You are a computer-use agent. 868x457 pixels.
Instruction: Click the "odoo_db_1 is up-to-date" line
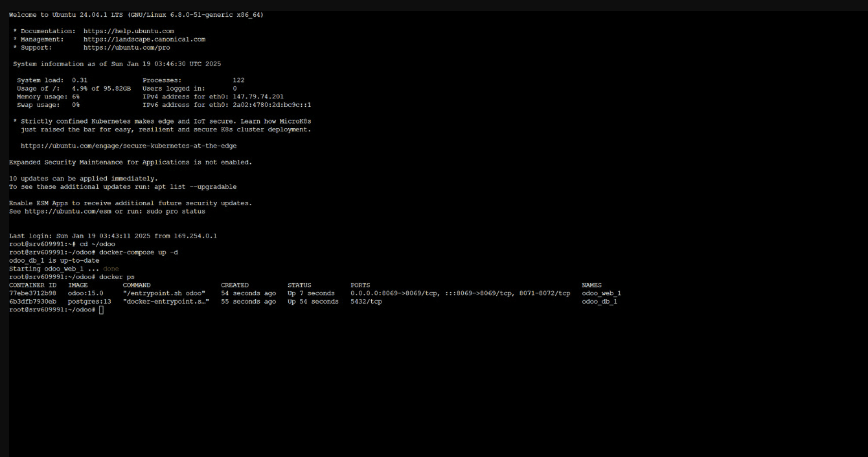54,261
